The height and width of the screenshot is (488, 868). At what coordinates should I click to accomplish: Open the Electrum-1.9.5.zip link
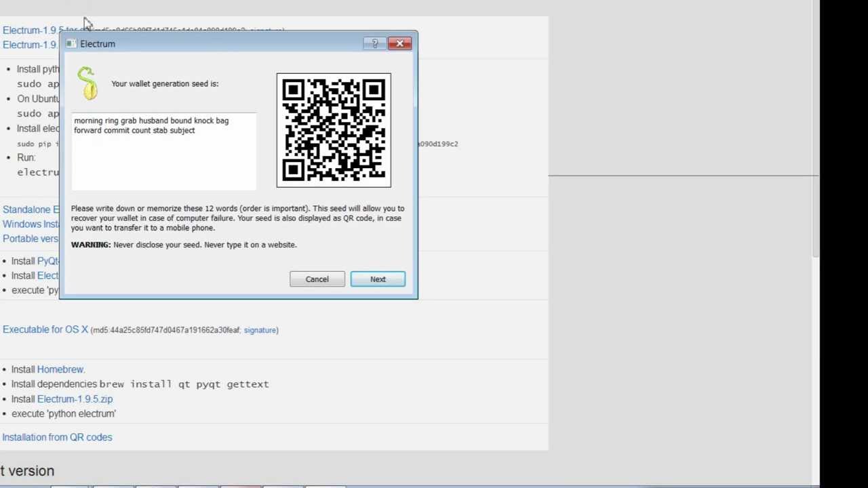click(75, 399)
